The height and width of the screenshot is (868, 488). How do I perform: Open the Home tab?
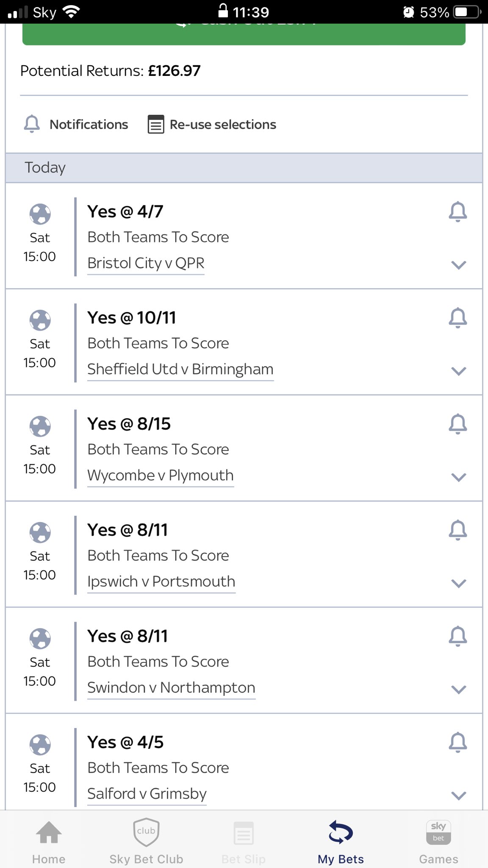49,841
